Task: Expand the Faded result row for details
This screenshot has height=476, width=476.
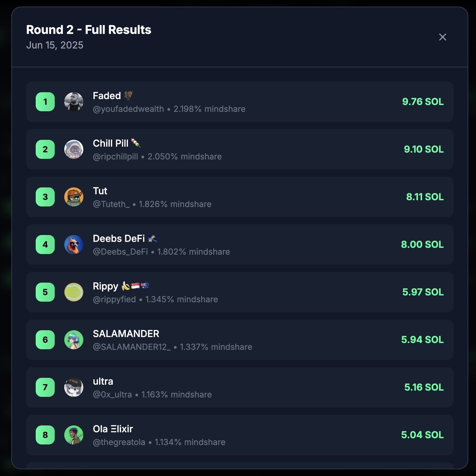Action: (x=238, y=102)
